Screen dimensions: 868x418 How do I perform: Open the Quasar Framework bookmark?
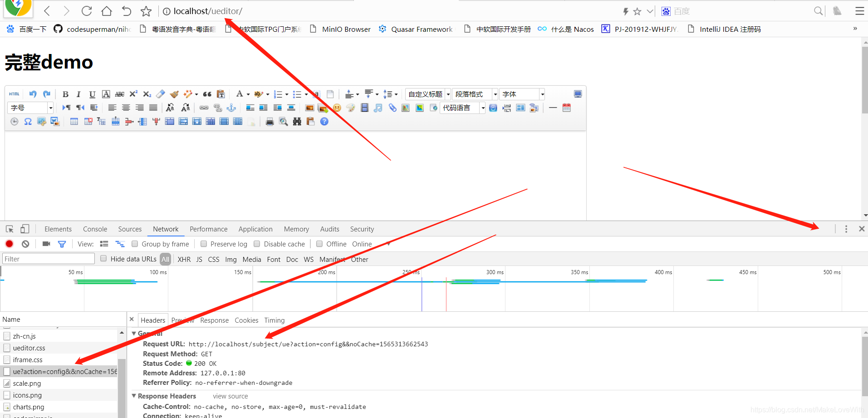(x=416, y=29)
